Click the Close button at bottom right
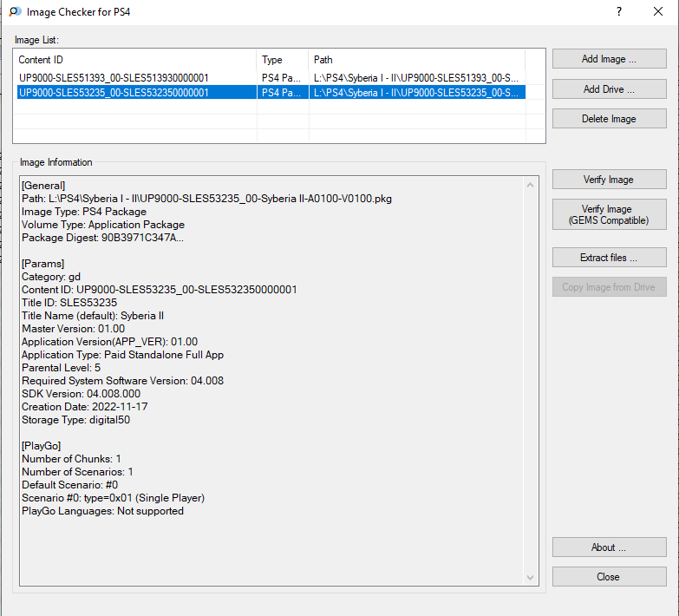 pyautogui.click(x=609, y=577)
